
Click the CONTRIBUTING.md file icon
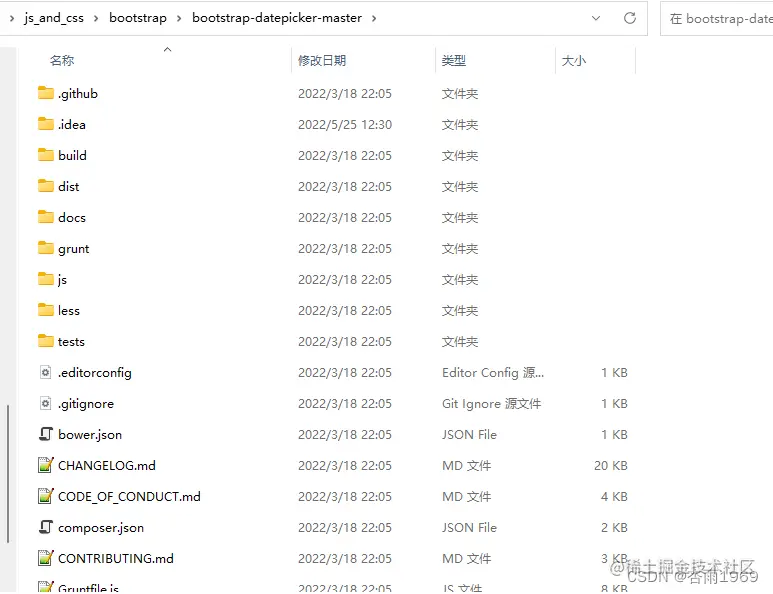tap(45, 559)
